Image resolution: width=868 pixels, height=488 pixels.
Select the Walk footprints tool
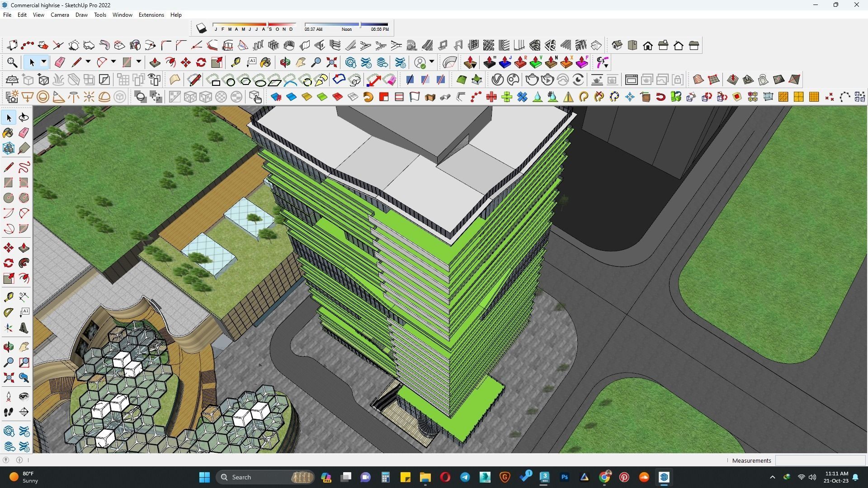9,412
